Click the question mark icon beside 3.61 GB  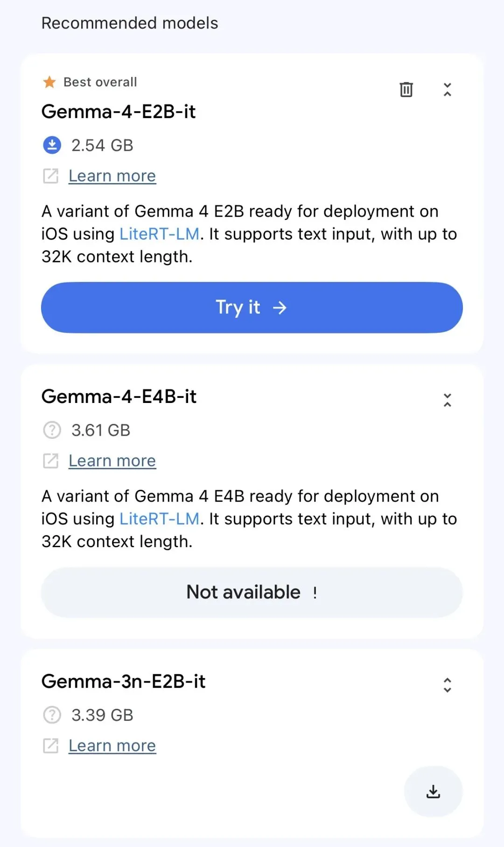point(52,430)
